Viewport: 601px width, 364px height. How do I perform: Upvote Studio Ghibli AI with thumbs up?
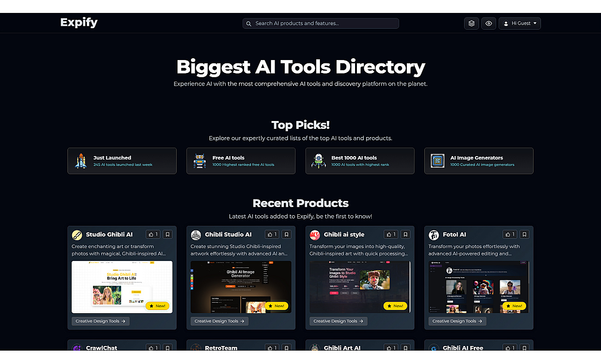pos(153,235)
